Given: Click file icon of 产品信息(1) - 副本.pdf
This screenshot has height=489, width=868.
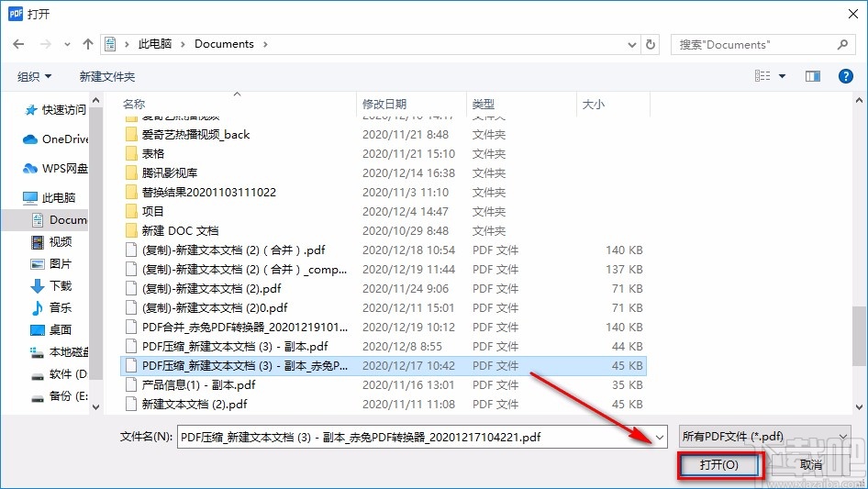Looking at the screenshot, I should click(x=130, y=385).
